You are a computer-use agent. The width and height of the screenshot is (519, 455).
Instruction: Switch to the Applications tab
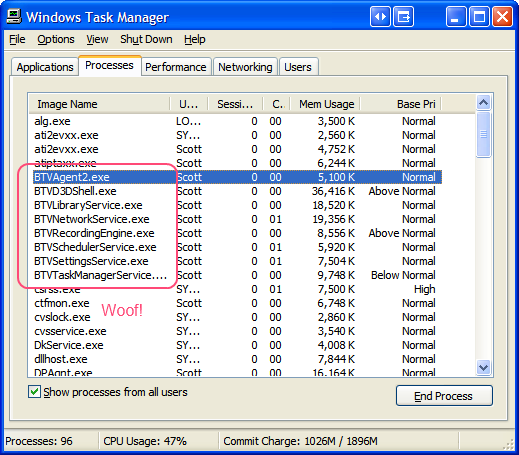pos(45,67)
